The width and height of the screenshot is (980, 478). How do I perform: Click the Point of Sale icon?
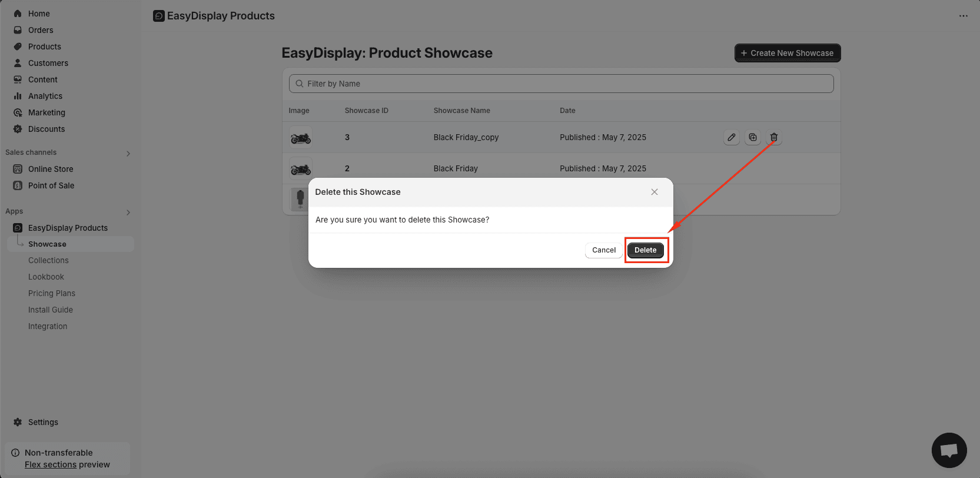point(18,185)
